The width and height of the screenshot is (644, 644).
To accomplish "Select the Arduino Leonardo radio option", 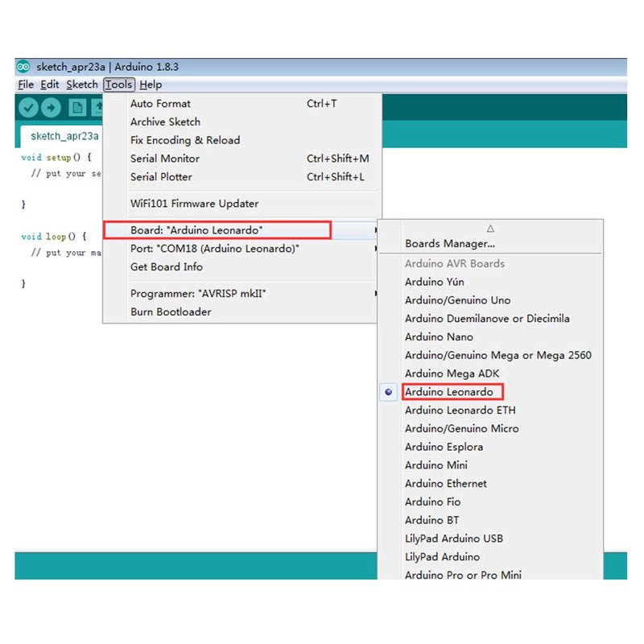I will (x=389, y=392).
